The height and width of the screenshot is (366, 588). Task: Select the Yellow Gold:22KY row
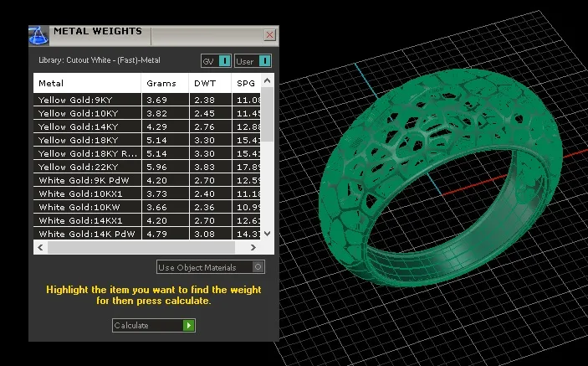(147, 167)
